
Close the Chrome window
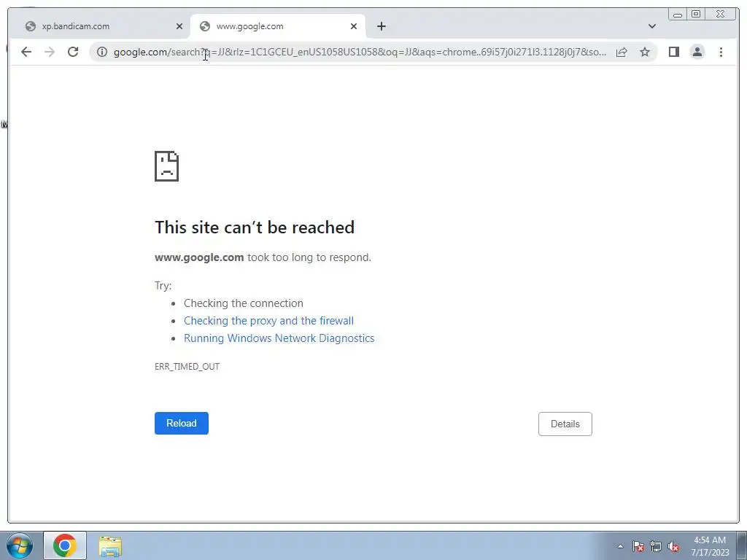pyautogui.click(x=721, y=15)
